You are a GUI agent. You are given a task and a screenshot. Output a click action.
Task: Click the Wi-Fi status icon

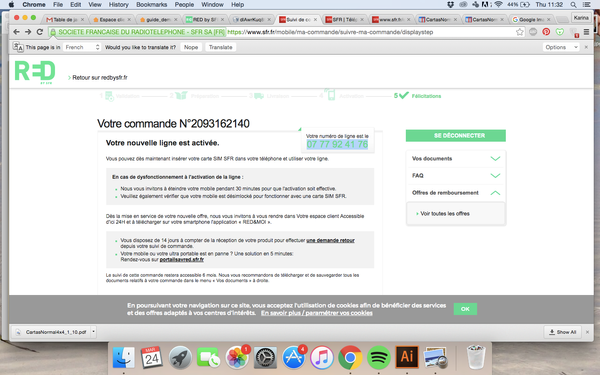point(498,5)
